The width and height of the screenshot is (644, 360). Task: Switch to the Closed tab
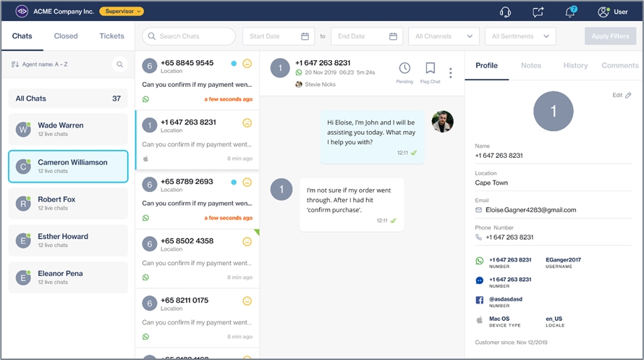tap(66, 36)
